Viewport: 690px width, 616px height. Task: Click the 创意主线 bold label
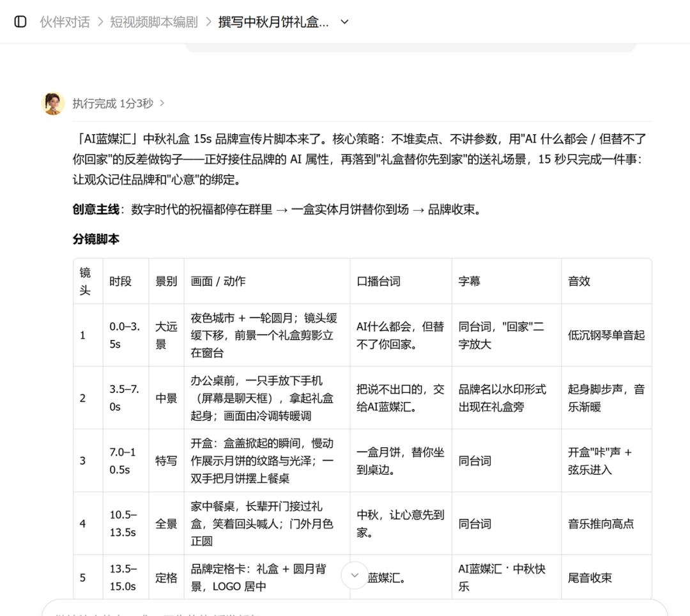coord(96,210)
